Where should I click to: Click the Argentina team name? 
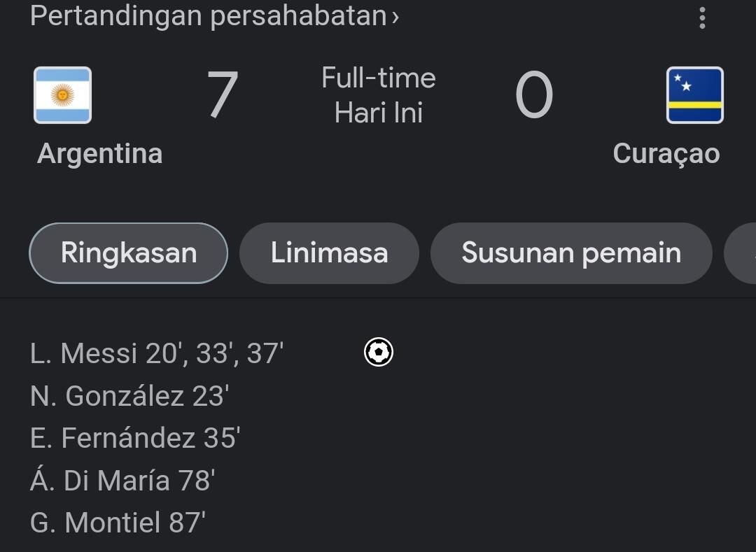[x=99, y=154]
